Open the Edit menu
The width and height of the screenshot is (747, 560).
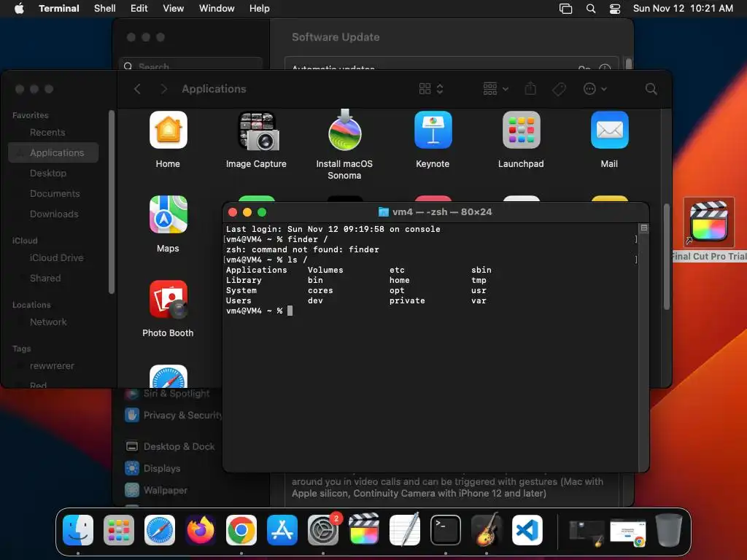(139, 9)
